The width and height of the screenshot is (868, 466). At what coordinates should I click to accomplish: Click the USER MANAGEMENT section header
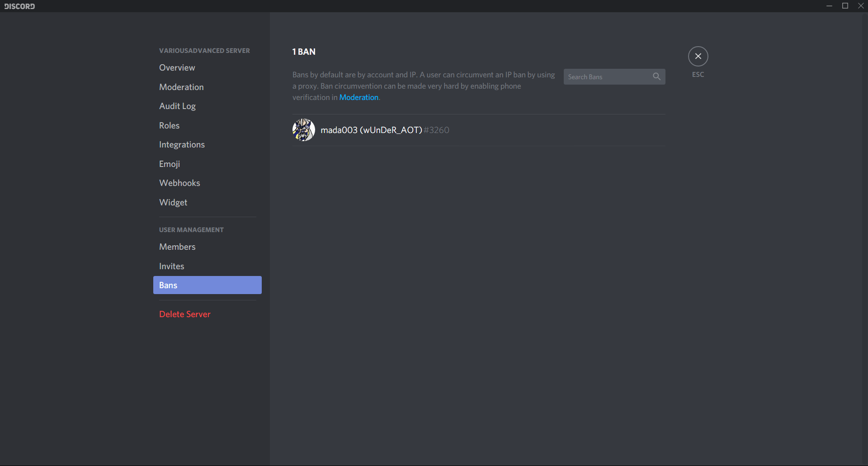191,230
